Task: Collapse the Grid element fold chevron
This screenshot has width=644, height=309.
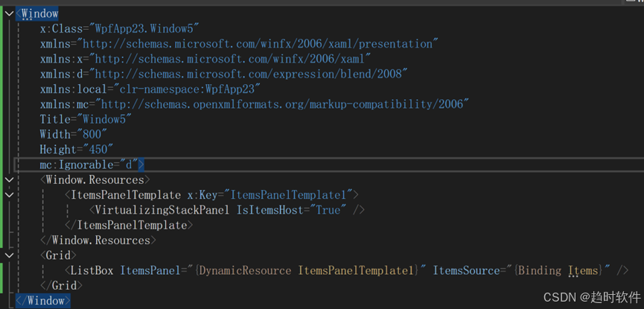Action: (x=8, y=255)
